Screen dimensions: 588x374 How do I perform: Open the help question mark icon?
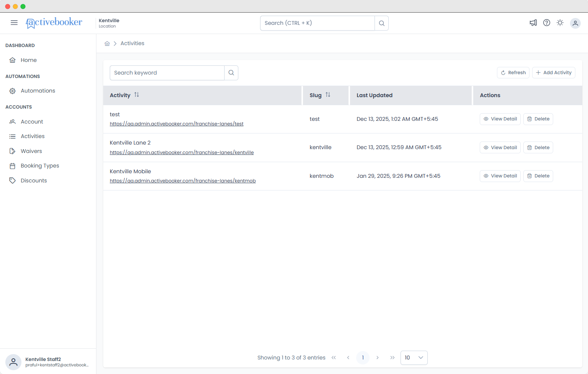tap(547, 23)
